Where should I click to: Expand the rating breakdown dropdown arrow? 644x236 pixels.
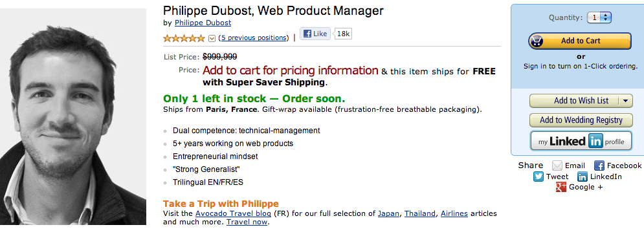pyautogui.click(x=212, y=38)
